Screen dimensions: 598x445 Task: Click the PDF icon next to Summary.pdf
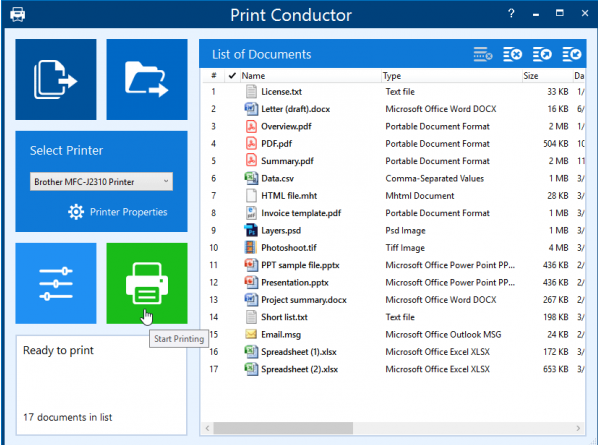[251, 161]
